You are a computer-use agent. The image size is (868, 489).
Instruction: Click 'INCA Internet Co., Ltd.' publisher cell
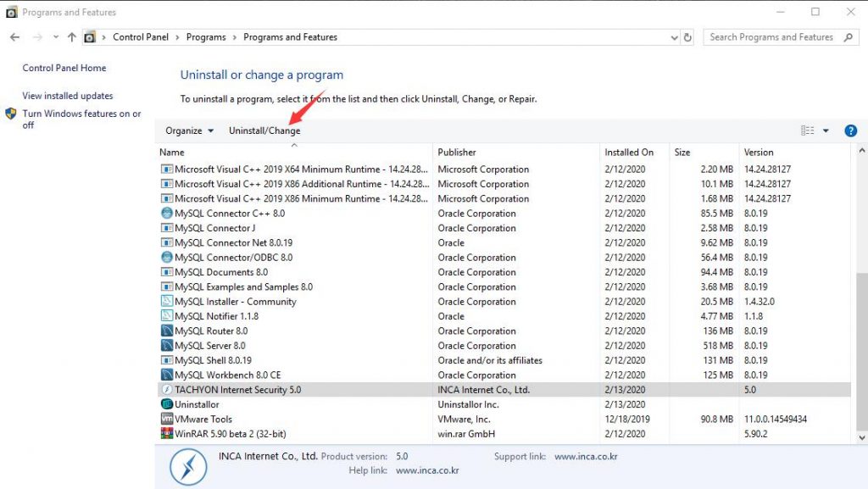coord(484,390)
